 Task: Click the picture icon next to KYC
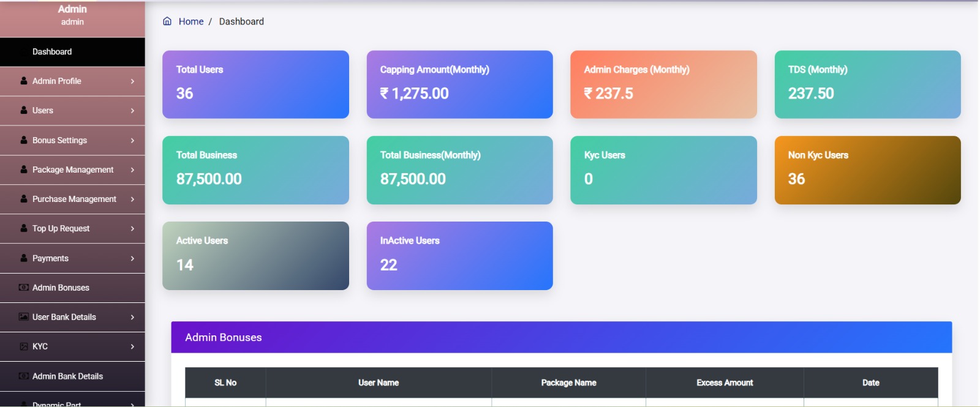(x=24, y=346)
